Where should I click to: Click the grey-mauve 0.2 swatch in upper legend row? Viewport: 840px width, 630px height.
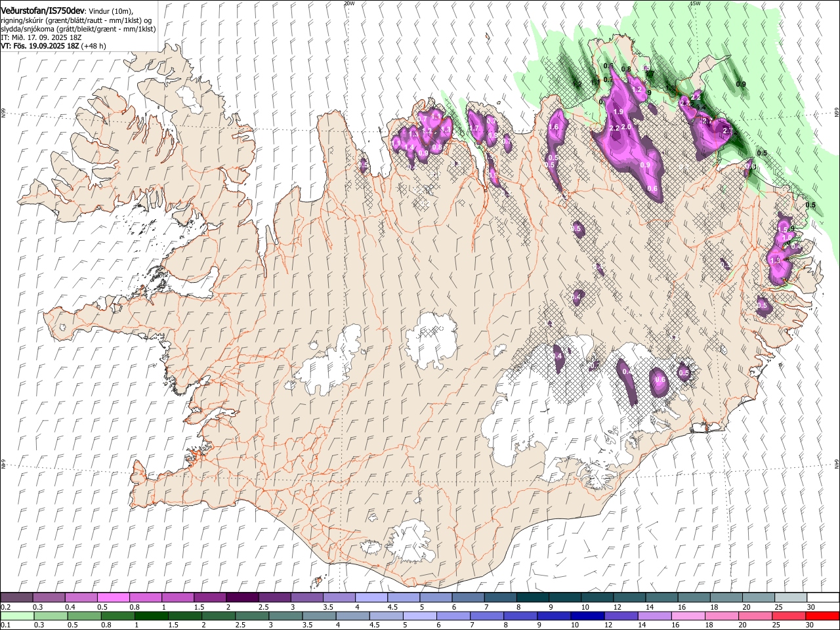[17, 597]
